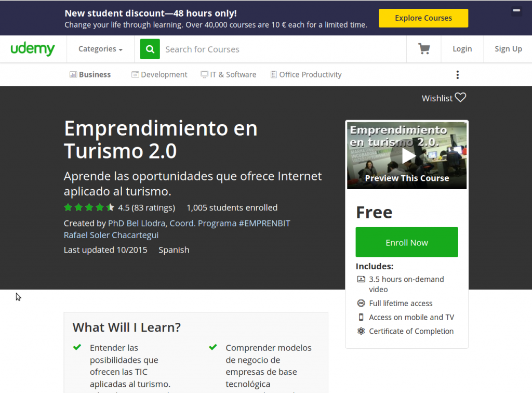
Task: Click Certificate of Completion text
Action: pyautogui.click(x=411, y=331)
